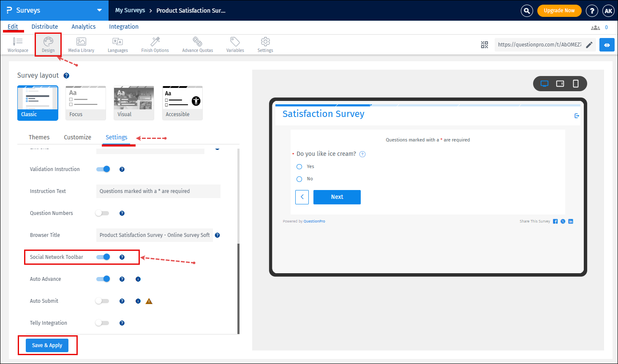Enable the Question Numbers toggle

[102, 213]
